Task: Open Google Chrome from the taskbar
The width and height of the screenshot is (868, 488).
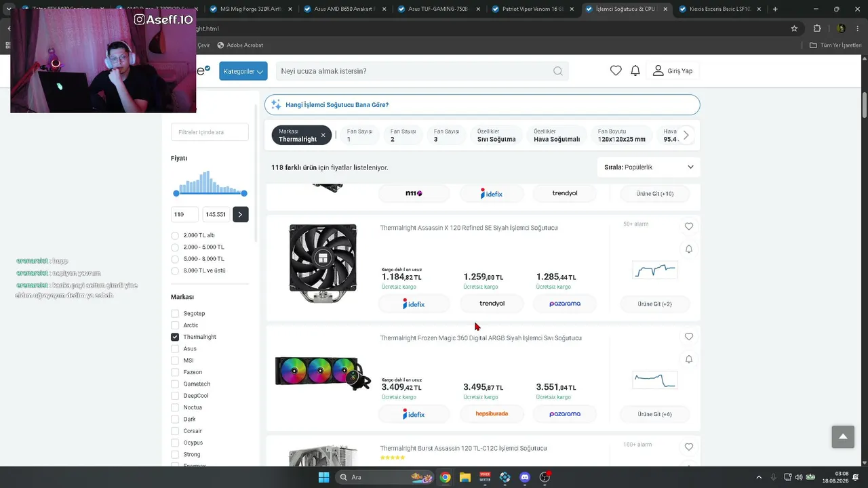Action: (445, 477)
